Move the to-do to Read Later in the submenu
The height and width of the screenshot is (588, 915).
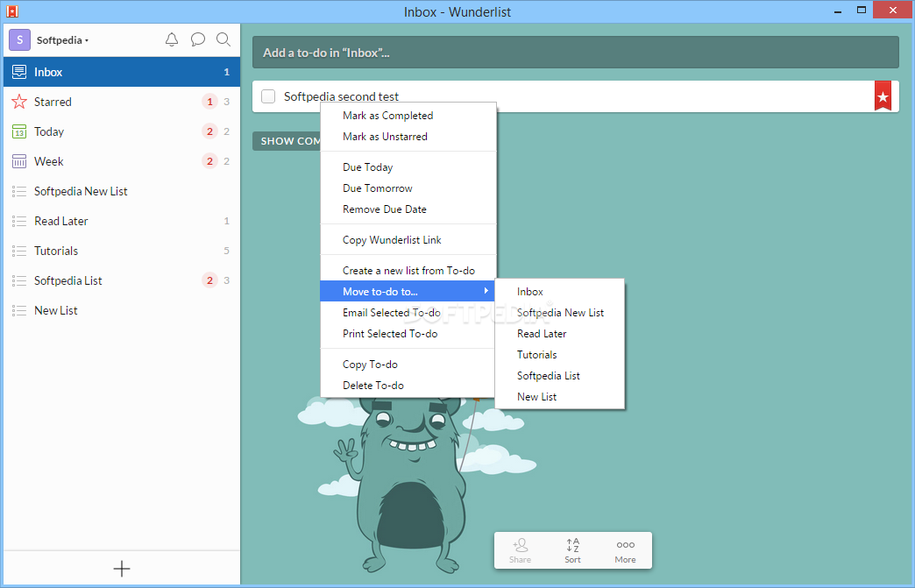(x=560, y=334)
